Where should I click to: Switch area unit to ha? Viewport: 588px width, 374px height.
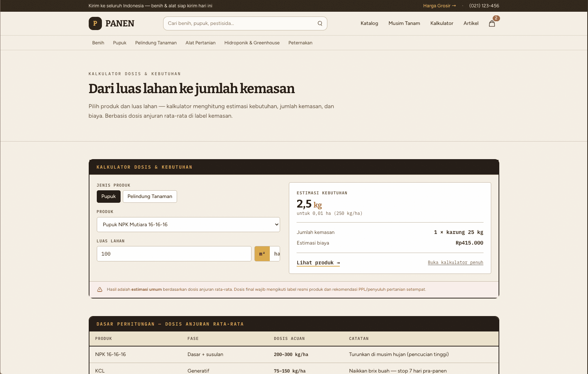tap(276, 254)
